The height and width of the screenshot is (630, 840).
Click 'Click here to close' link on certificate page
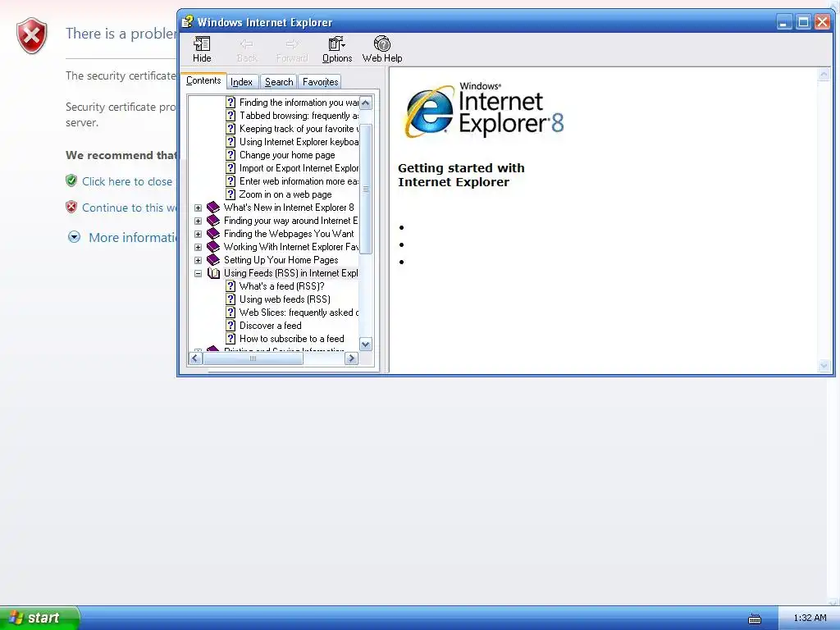pos(127,181)
